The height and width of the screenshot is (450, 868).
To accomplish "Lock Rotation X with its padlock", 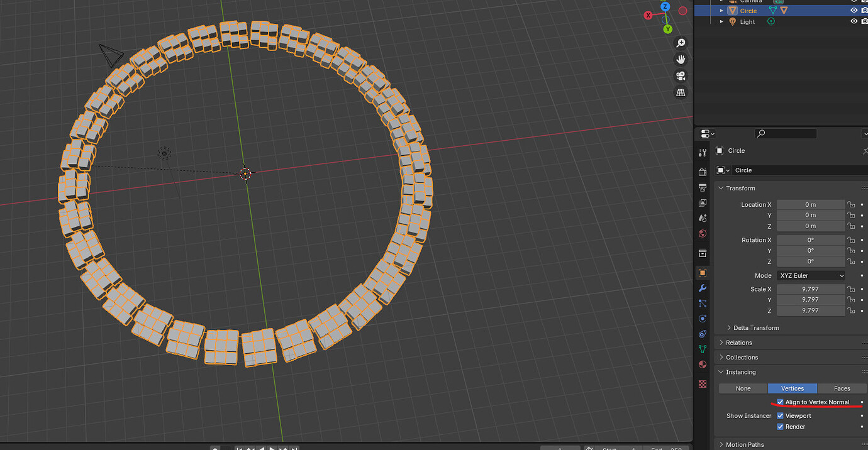I will (x=851, y=240).
